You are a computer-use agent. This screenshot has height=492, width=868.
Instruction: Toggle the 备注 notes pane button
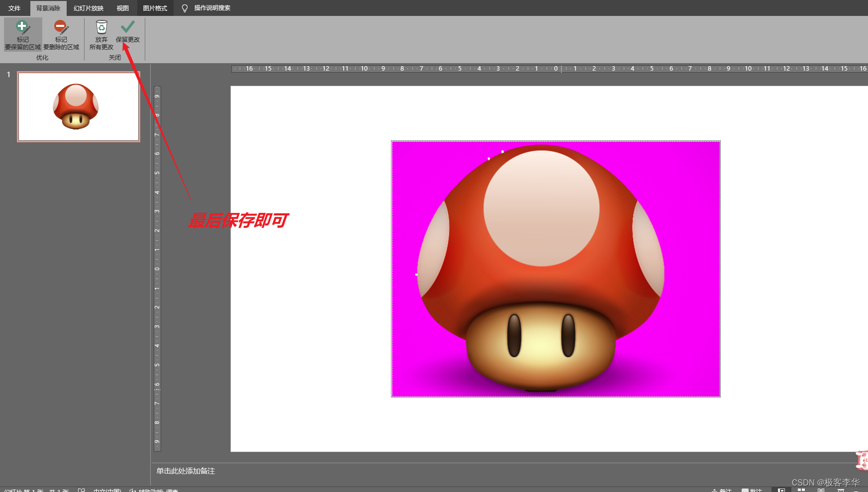click(x=722, y=490)
